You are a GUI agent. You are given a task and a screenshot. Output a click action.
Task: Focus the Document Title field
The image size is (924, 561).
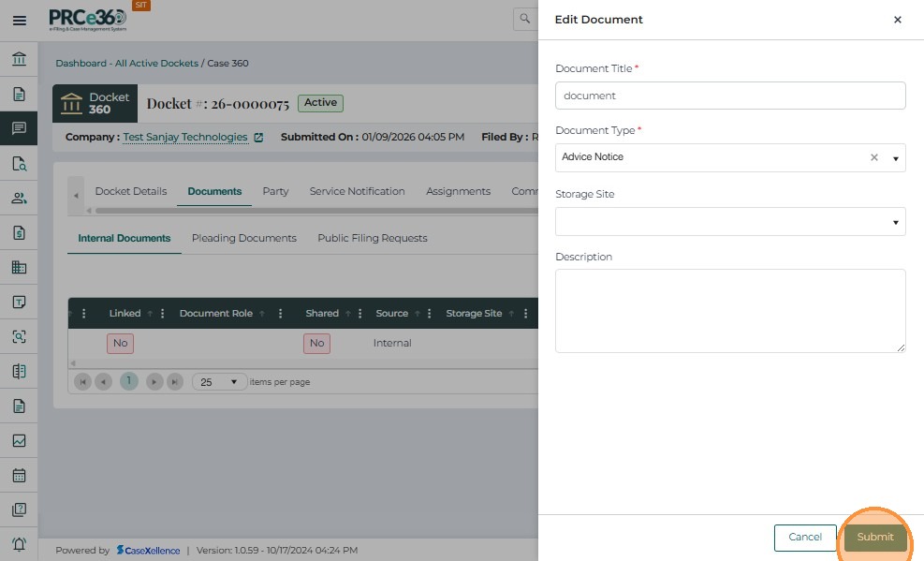(730, 96)
